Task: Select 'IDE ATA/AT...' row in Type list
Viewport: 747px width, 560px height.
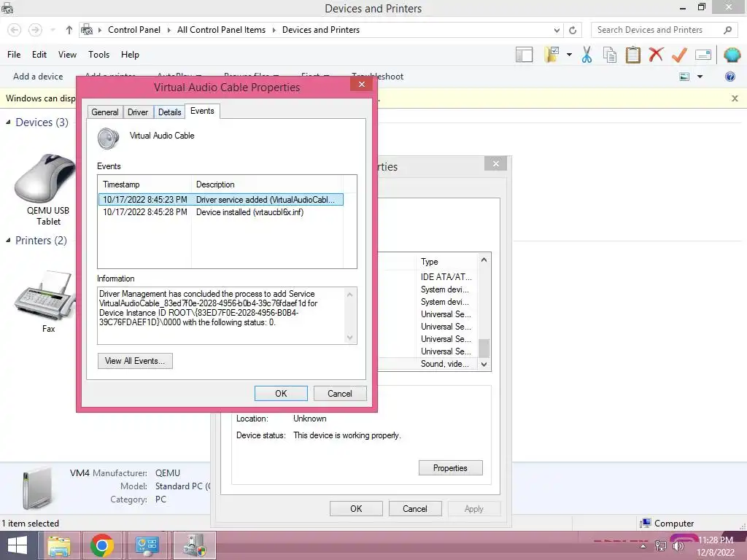Action: tap(446, 276)
